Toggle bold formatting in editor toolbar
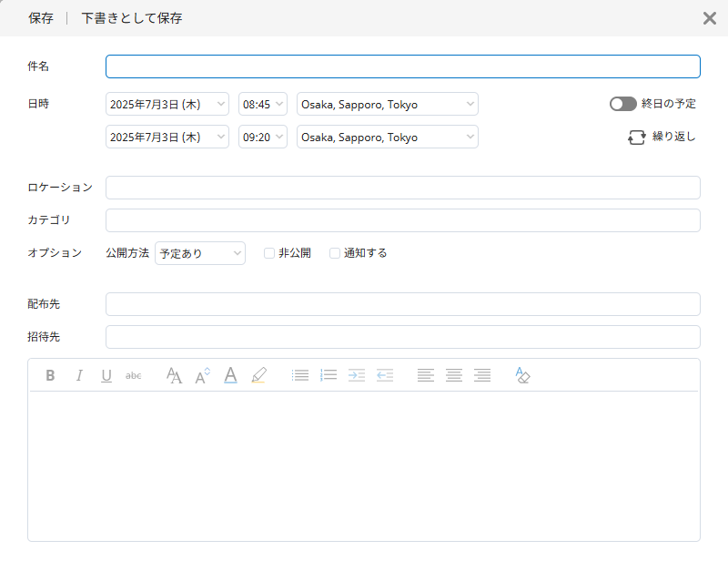 [50, 375]
